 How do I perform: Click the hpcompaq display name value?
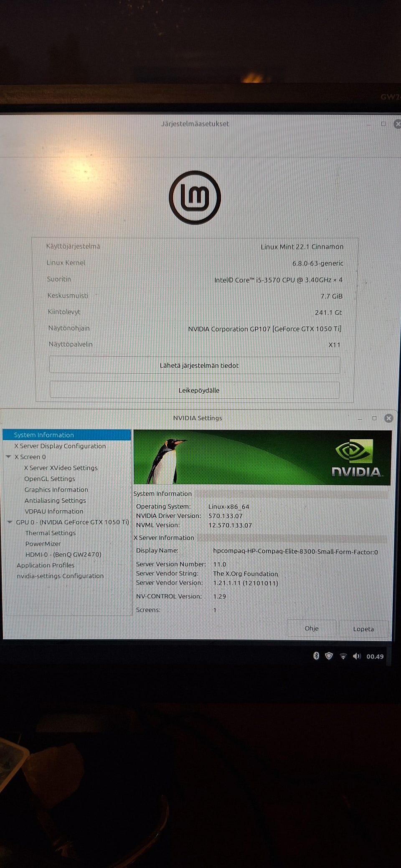click(x=295, y=552)
